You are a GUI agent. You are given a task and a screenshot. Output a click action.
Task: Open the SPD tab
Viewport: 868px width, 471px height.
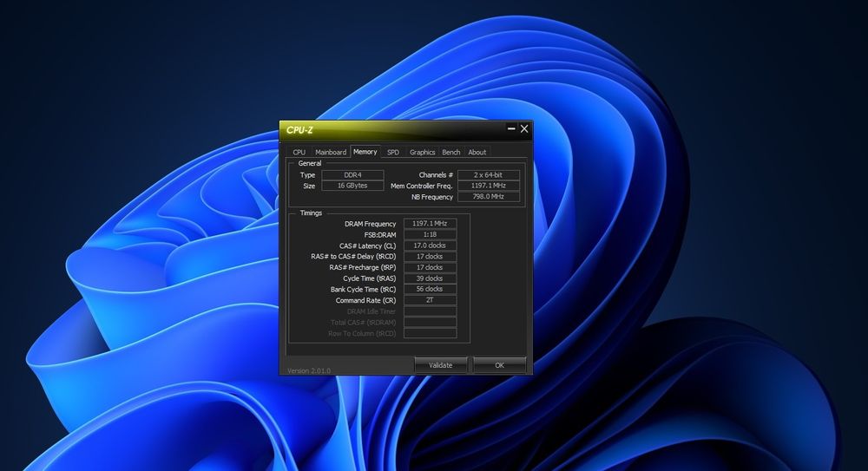(x=393, y=152)
